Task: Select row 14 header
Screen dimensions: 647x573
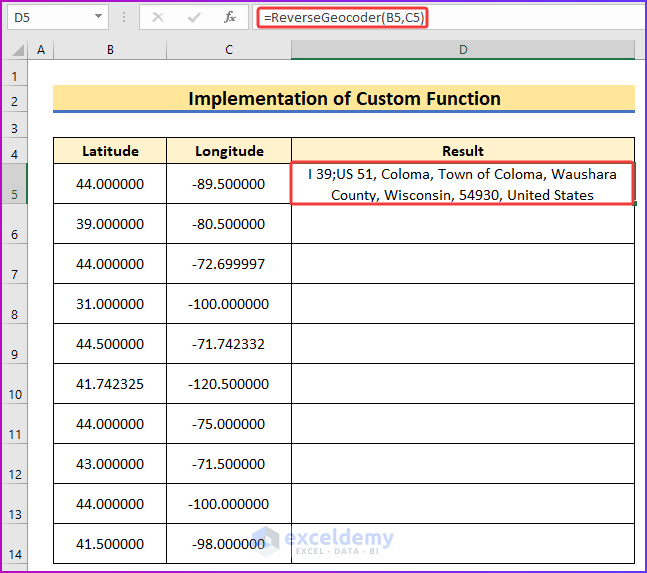Action: pyautogui.click(x=14, y=544)
